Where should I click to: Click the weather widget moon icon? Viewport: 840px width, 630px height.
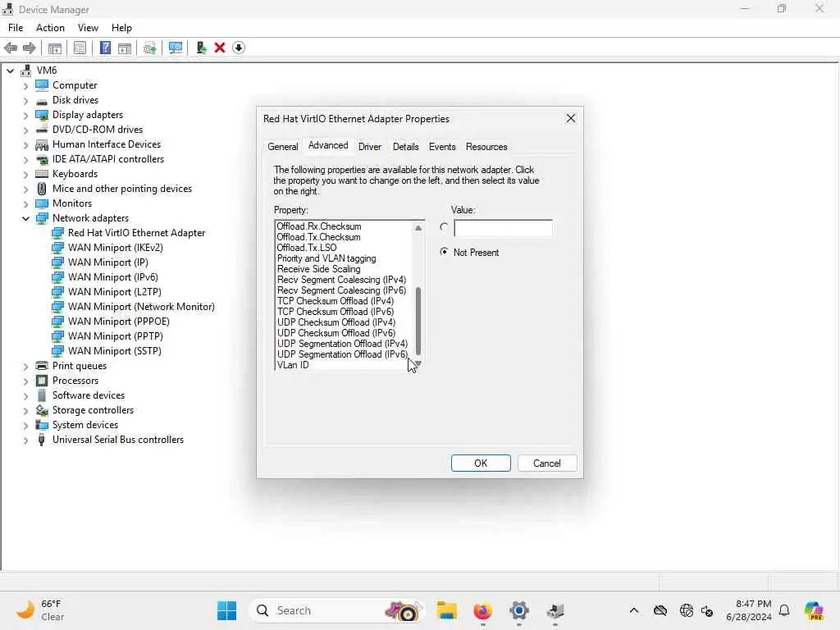(25, 609)
